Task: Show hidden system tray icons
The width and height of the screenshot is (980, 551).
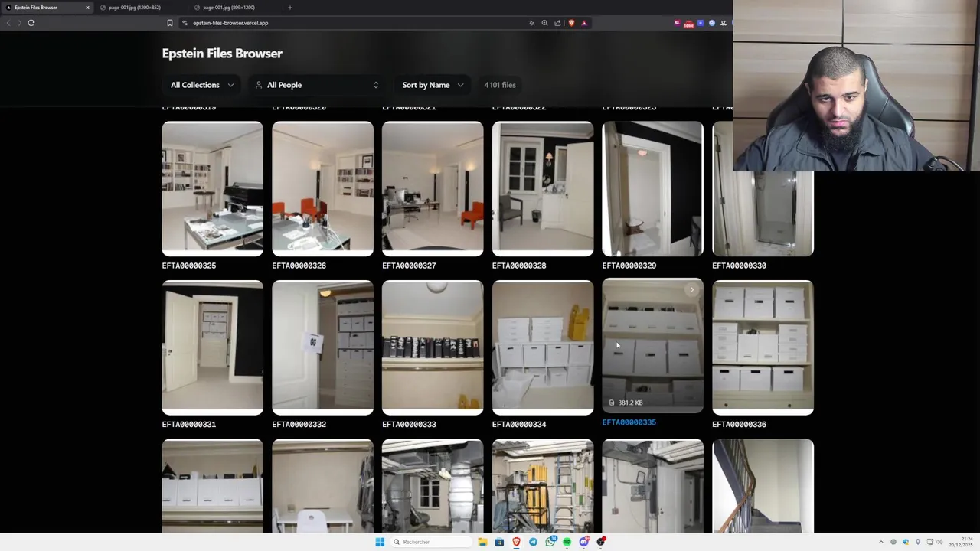Action: click(x=880, y=542)
